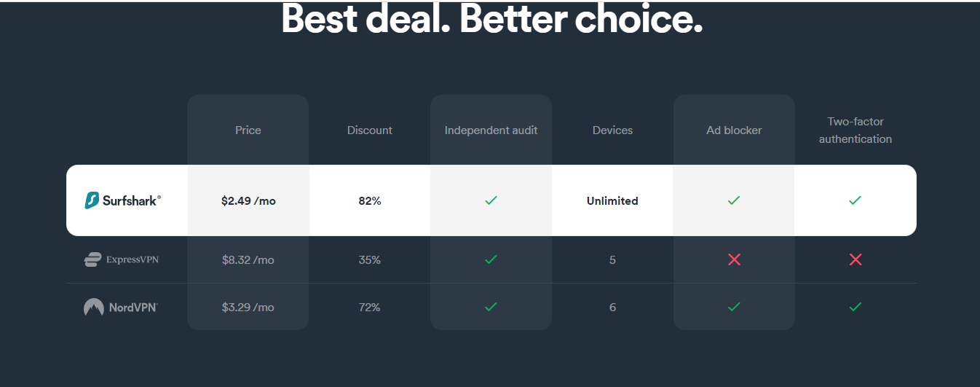Select the Price column header
The height and width of the screenshot is (387, 980).
248,130
